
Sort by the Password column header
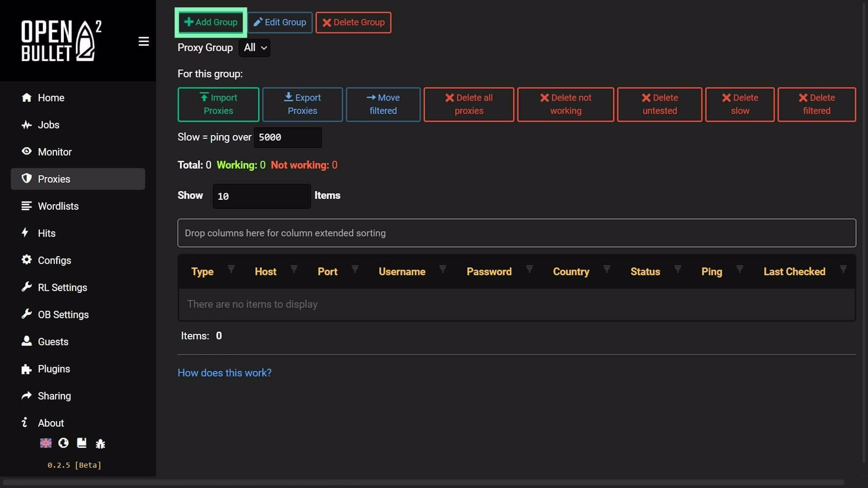(x=489, y=271)
